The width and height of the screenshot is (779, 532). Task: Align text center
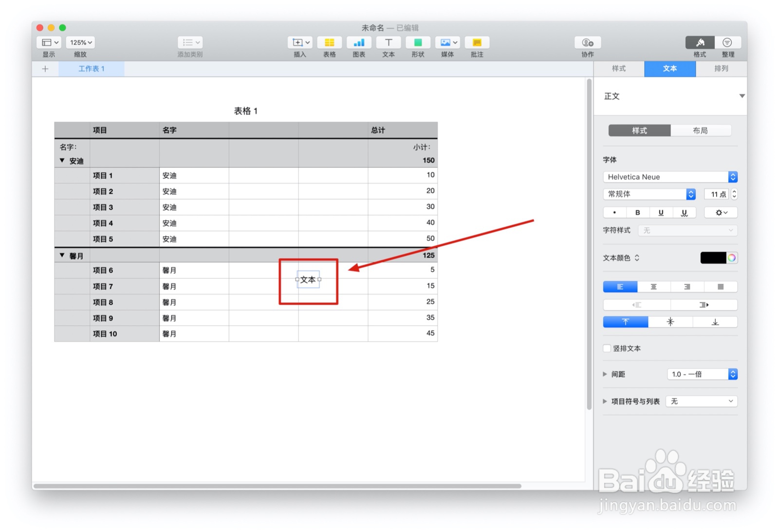654,287
